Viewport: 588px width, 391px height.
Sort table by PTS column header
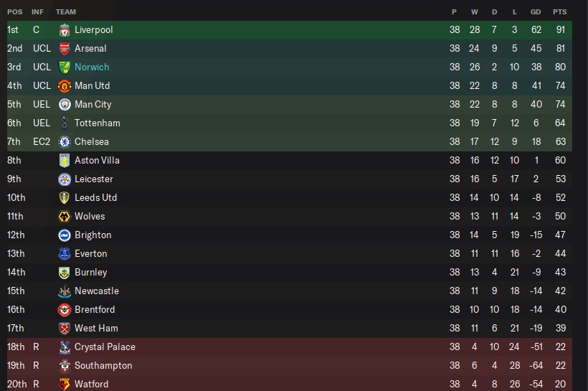tap(559, 12)
